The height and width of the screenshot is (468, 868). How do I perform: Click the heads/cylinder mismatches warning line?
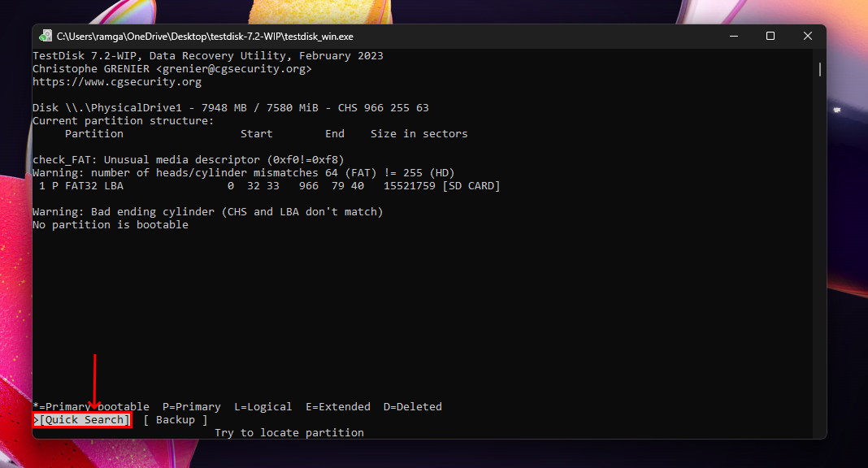(244, 173)
